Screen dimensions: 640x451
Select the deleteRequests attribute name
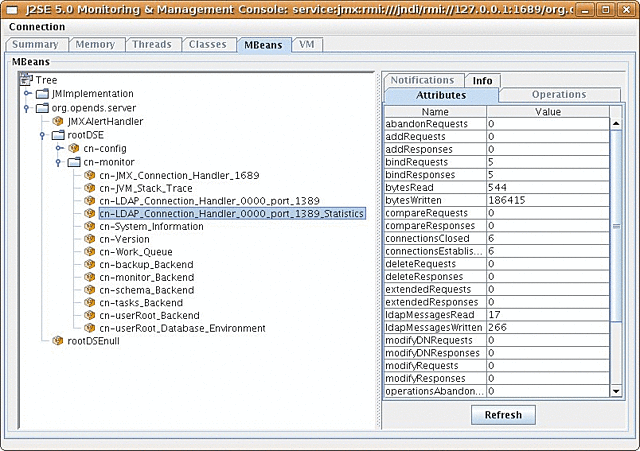pos(436,264)
